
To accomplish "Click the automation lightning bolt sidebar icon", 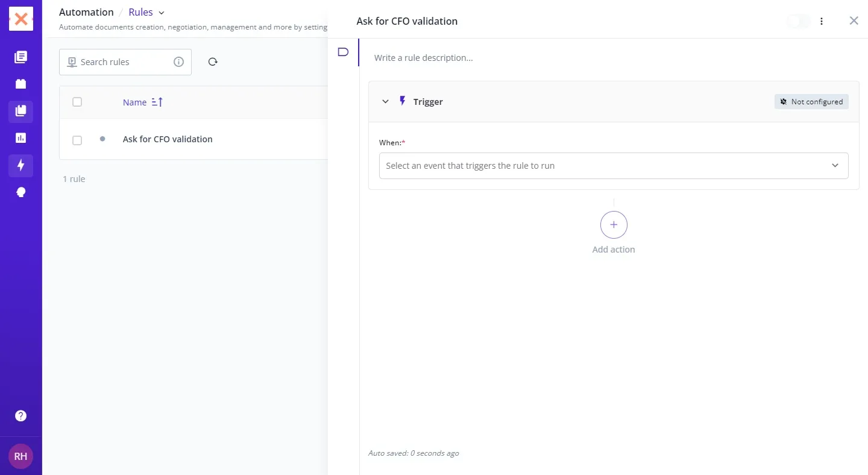I will pos(20,165).
